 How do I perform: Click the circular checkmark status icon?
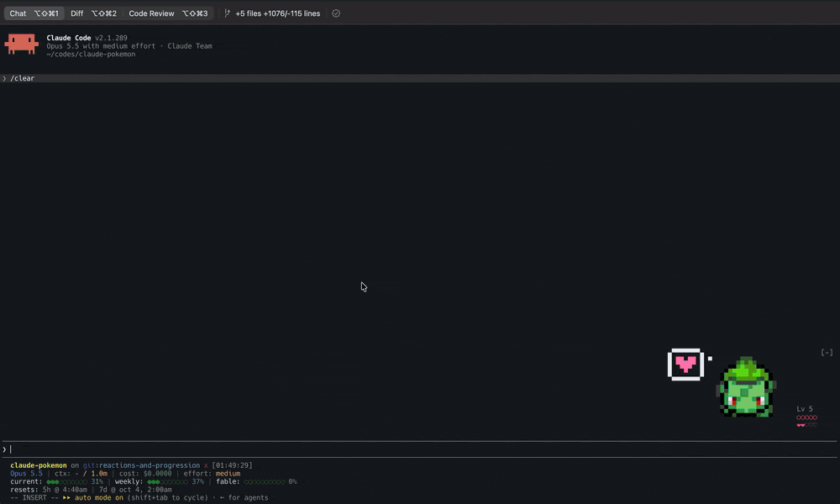point(336,13)
